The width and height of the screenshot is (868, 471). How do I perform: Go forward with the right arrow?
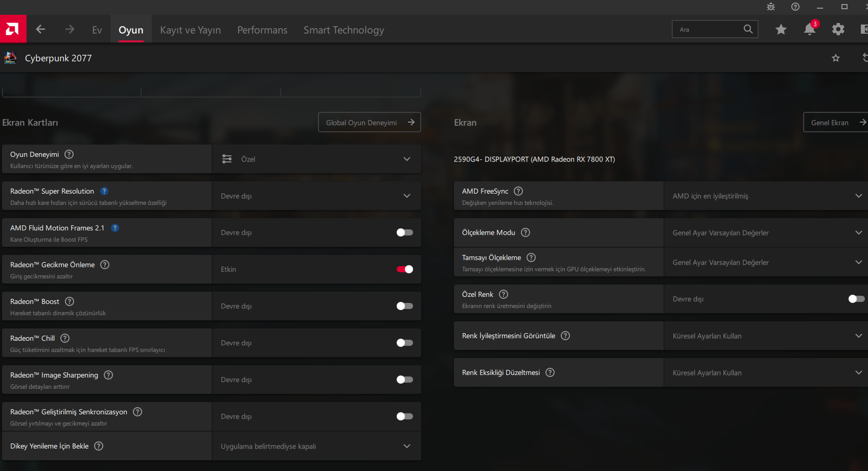coord(70,30)
